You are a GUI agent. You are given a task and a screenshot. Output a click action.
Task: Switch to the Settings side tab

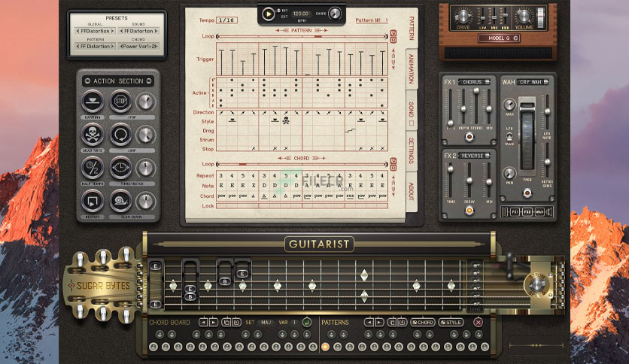point(411,150)
